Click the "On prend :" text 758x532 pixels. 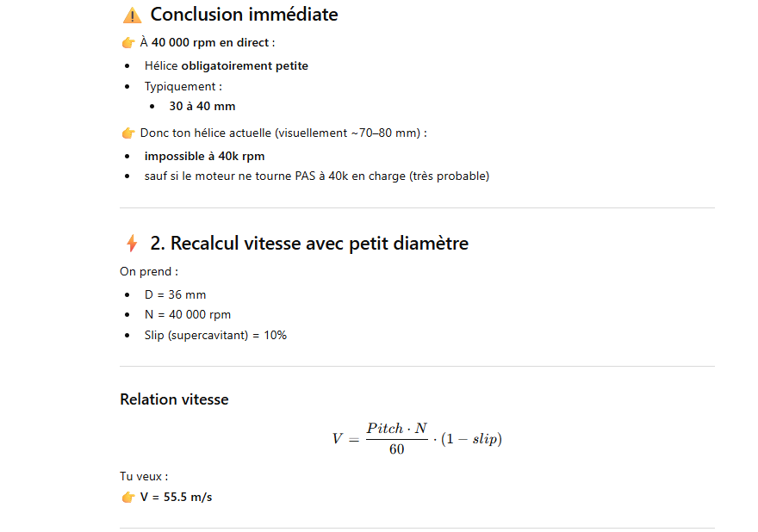tap(149, 271)
